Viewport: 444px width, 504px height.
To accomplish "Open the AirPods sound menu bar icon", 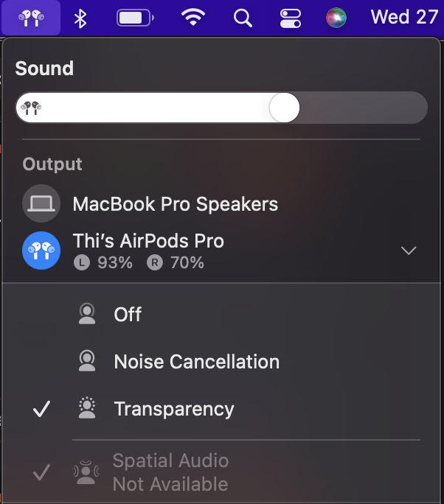I will click(x=31, y=18).
